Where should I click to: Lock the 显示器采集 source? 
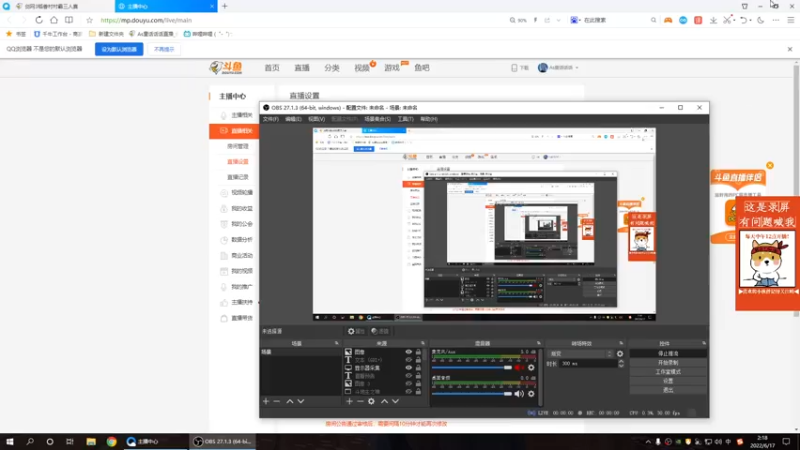pyautogui.click(x=418, y=368)
